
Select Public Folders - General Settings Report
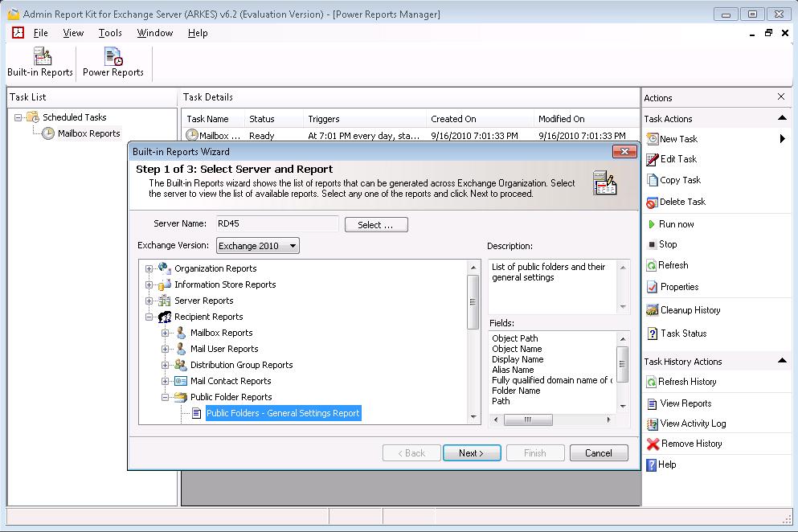(283, 413)
